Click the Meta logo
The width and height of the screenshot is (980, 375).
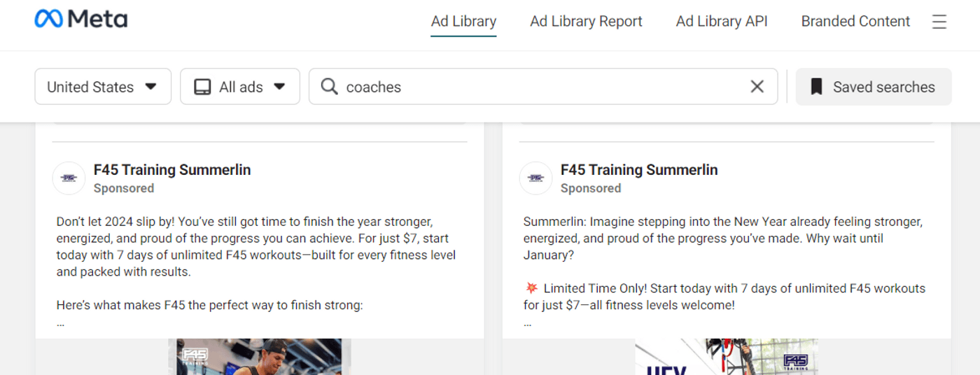81,20
